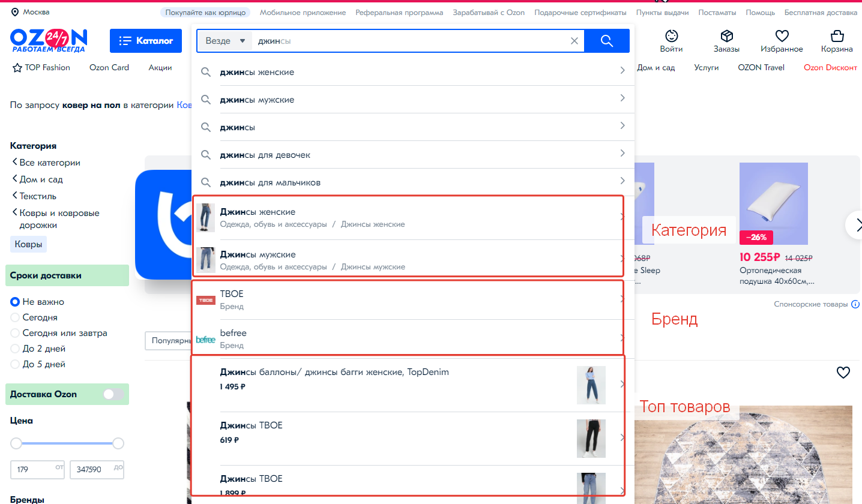Expand the джинсы мужские suggestion chevron
Image resolution: width=862 pixels, height=504 pixels.
point(622,98)
